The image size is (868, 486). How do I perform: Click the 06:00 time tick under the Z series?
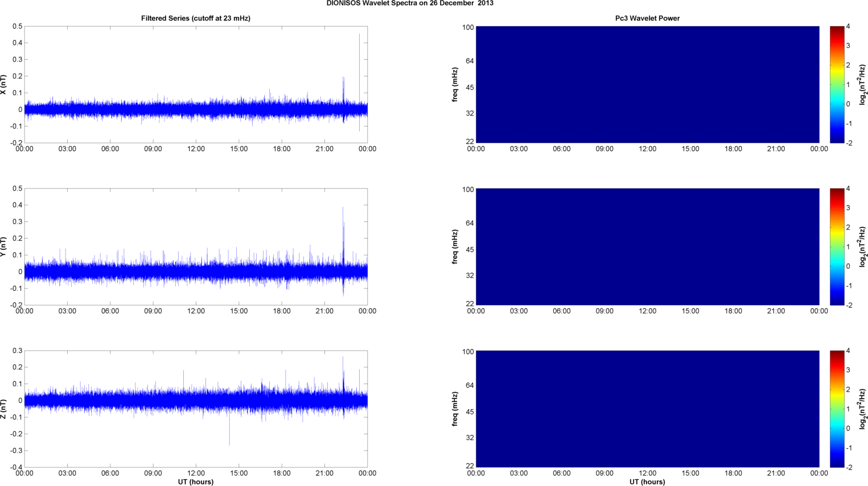point(110,473)
